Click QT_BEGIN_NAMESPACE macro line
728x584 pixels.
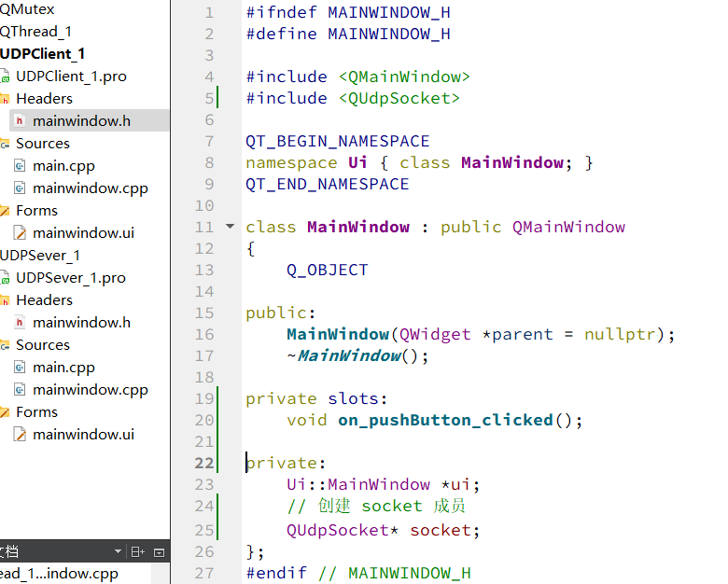tap(338, 142)
